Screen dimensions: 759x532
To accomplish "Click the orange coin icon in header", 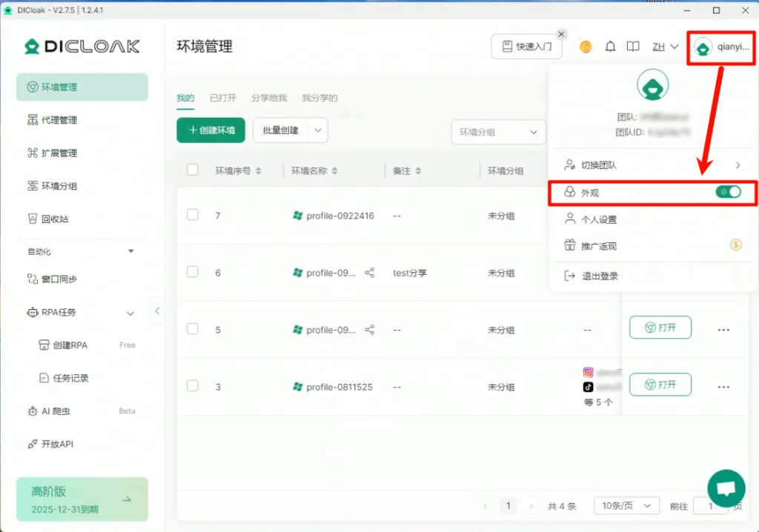I will (x=586, y=47).
